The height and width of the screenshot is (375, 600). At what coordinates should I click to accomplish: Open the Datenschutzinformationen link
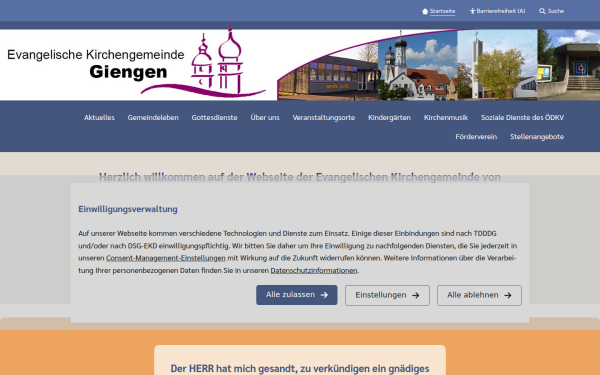pyautogui.click(x=314, y=271)
